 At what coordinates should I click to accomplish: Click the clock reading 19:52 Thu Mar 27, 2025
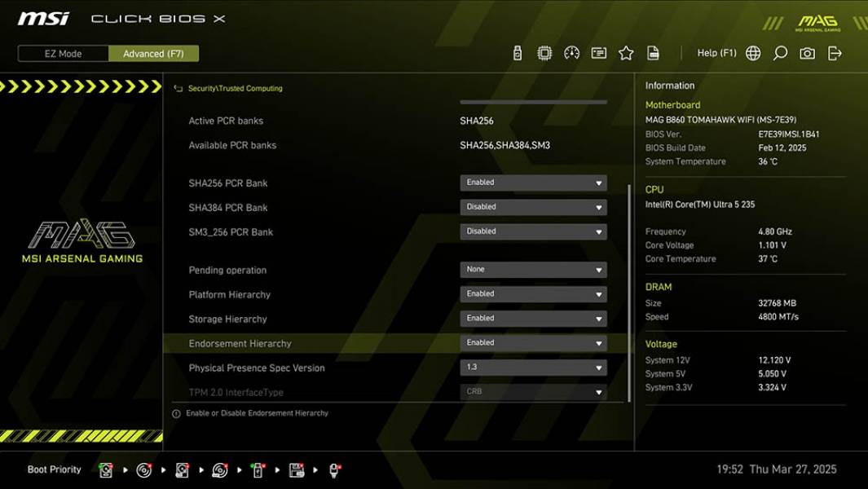(777, 469)
